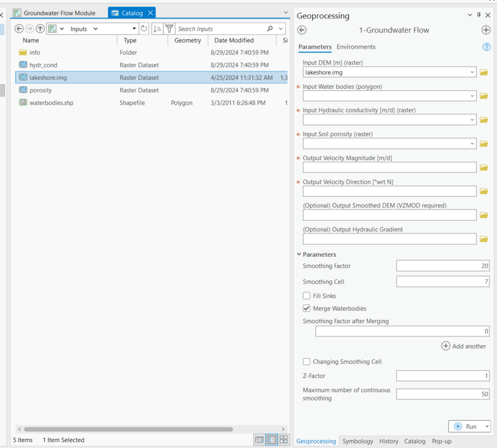Uncheck Merge Waterbodies
Image resolution: width=497 pixels, height=448 pixels.
pos(307,308)
